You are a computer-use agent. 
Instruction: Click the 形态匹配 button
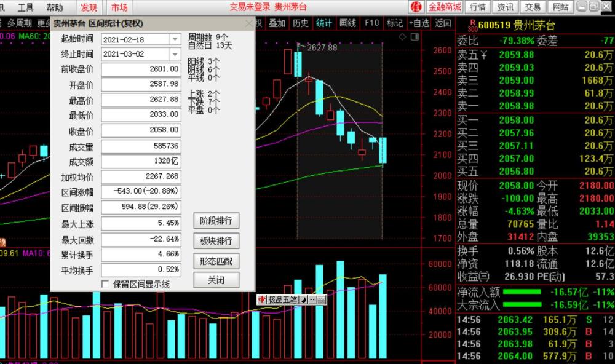click(216, 261)
